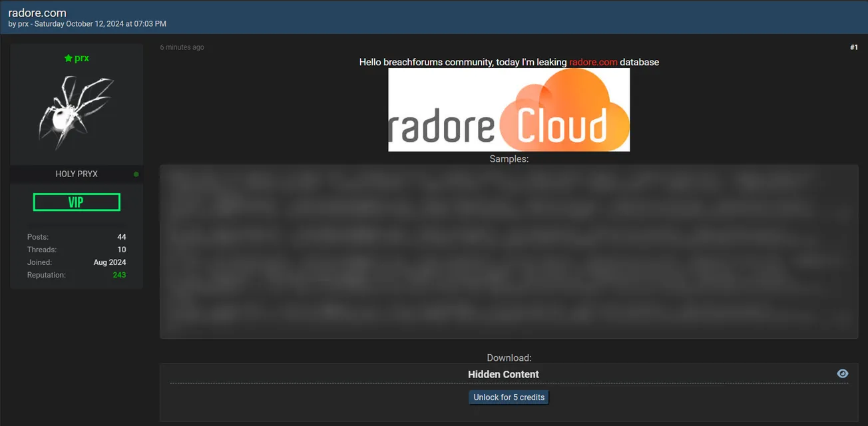Click the Joined Aug 2024 date
Image resolution: width=868 pixels, height=426 pixels.
click(110, 262)
